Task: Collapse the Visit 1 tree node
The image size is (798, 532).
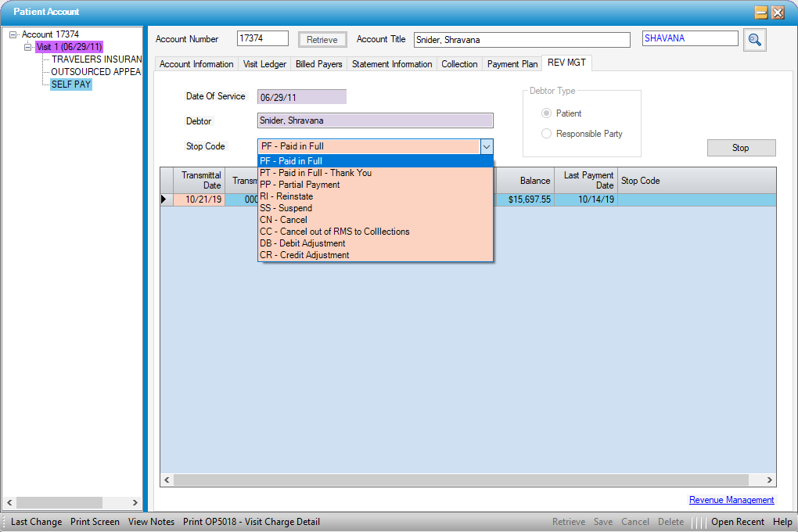Action: 28,47
